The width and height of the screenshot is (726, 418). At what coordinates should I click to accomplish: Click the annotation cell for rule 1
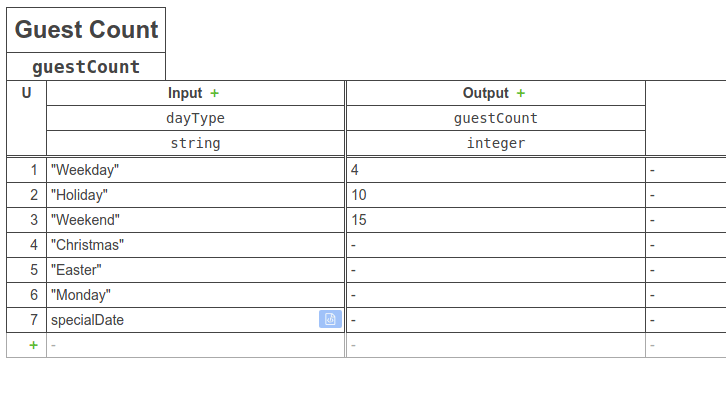(686, 170)
